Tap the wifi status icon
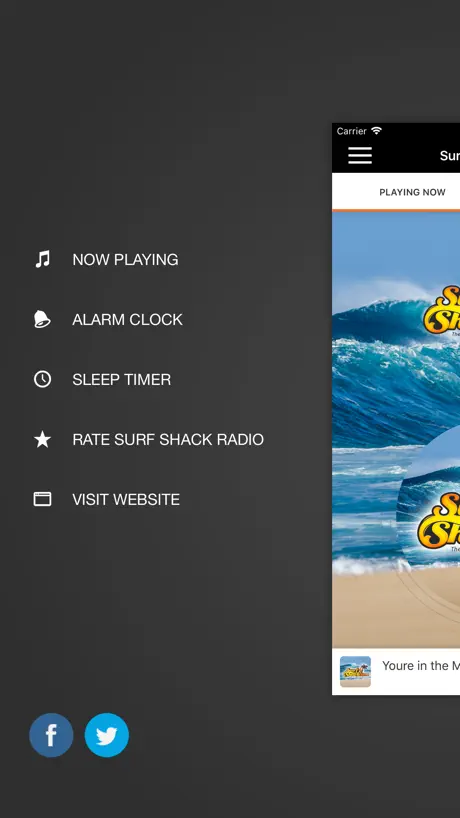 [x=377, y=131]
